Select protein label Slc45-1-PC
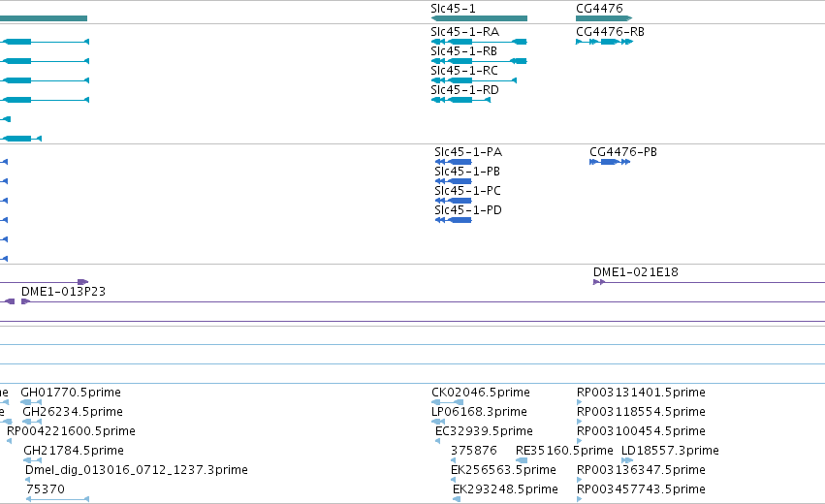 click(x=467, y=191)
